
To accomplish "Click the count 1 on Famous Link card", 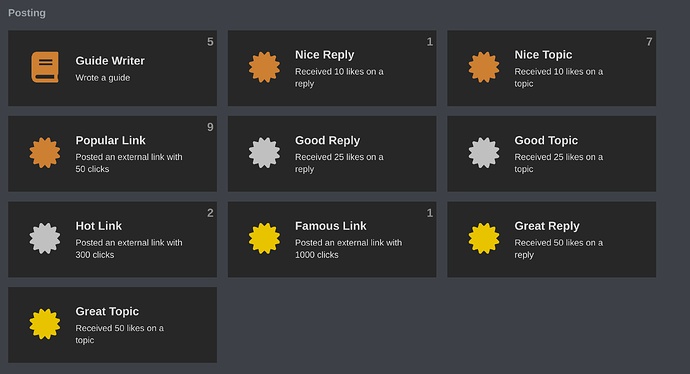I will [x=430, y=213].
